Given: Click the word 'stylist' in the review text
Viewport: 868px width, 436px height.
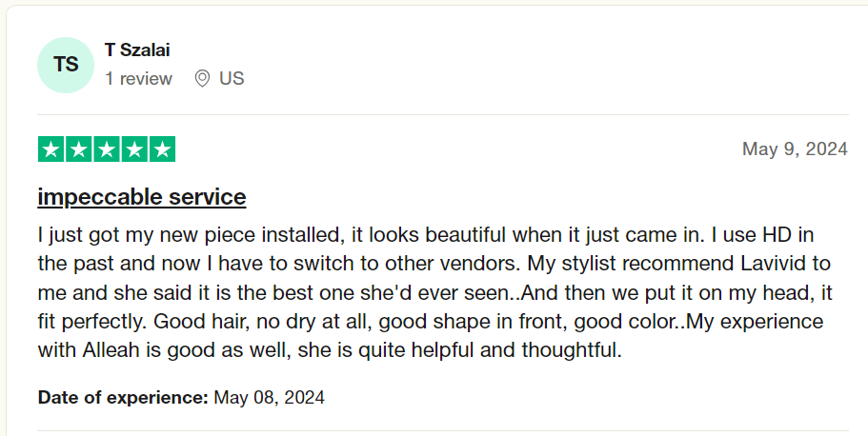Looking at the screenshot, I should click(589, 264).
